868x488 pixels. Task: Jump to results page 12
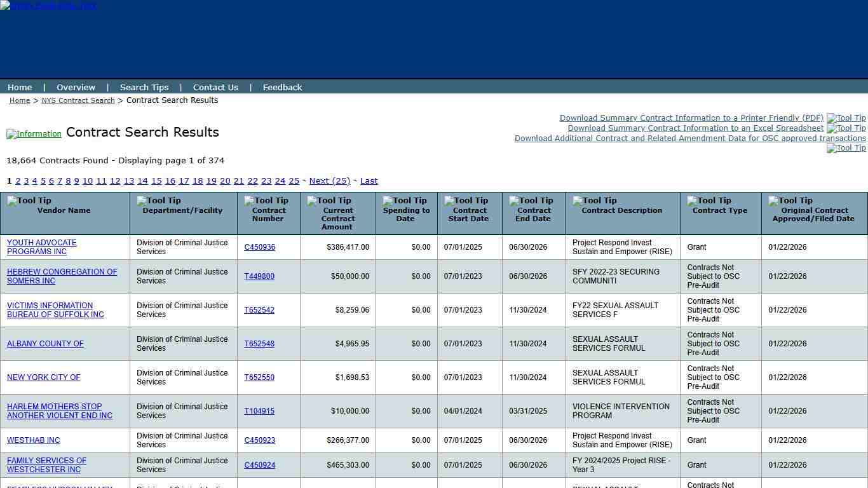pos(115,181)
